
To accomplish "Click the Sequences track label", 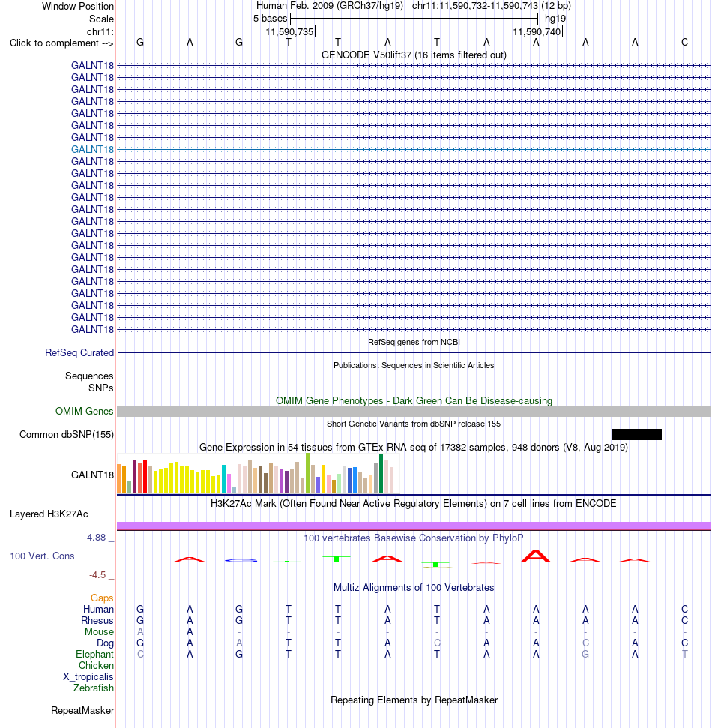I will click(x=89, y=376).
